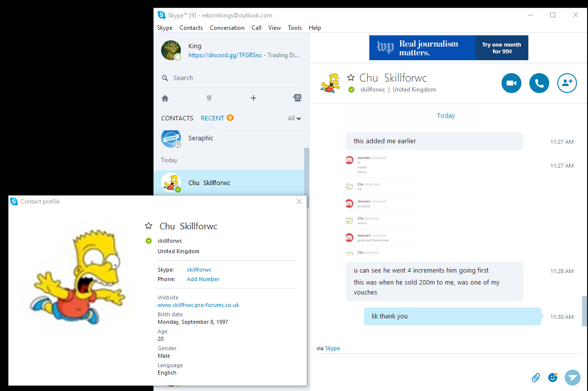Open the View menu
This screenshot has height=391, width=588.
(x=274, y=28)
